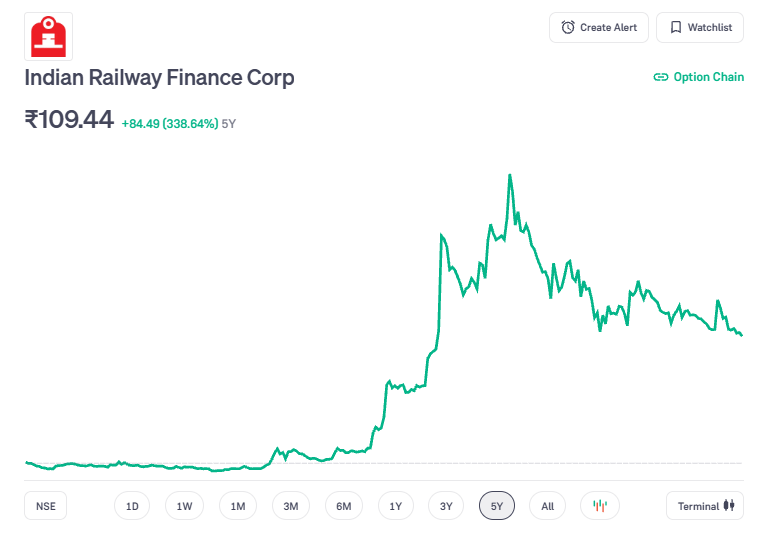Show the 1Y price history
Screen dimensions: 766x543
(396, 506)
